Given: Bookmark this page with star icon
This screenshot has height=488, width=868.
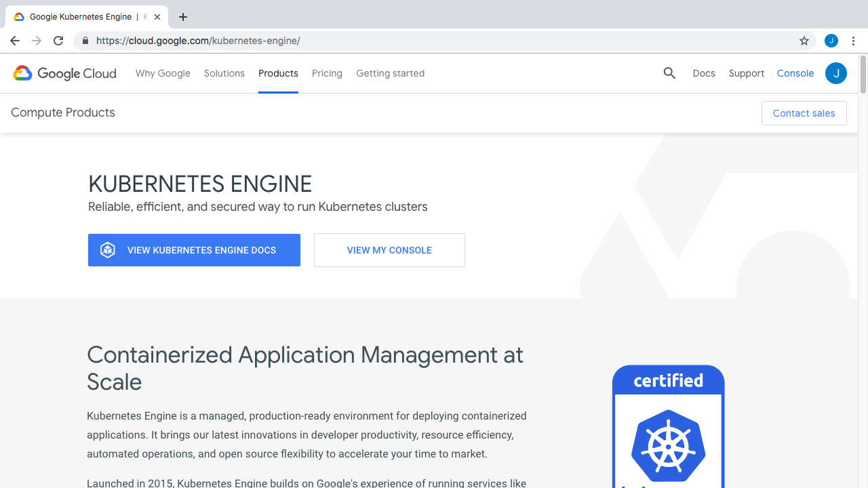Looking at the screenshot, I should pyautogui.click(x=804, y=41).
